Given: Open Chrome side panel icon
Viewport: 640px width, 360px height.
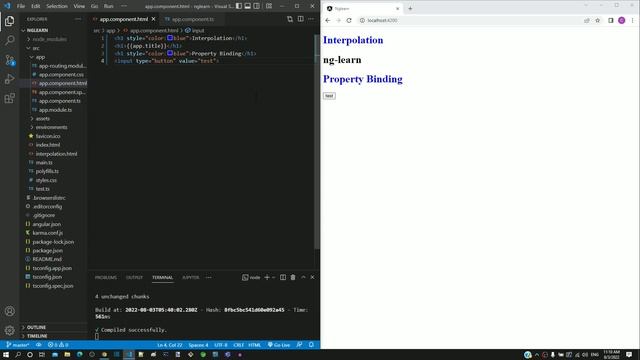Looking at the screenshot, I should pos(611,20).
